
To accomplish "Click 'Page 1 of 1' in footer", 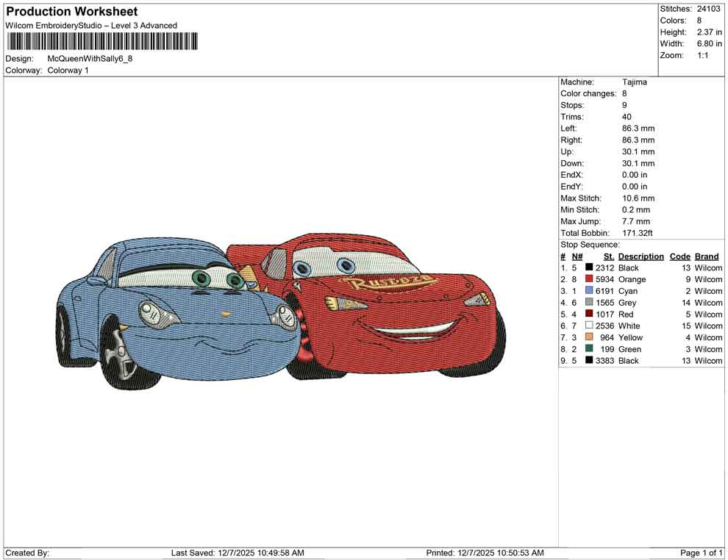I will [x=701, y=553].
